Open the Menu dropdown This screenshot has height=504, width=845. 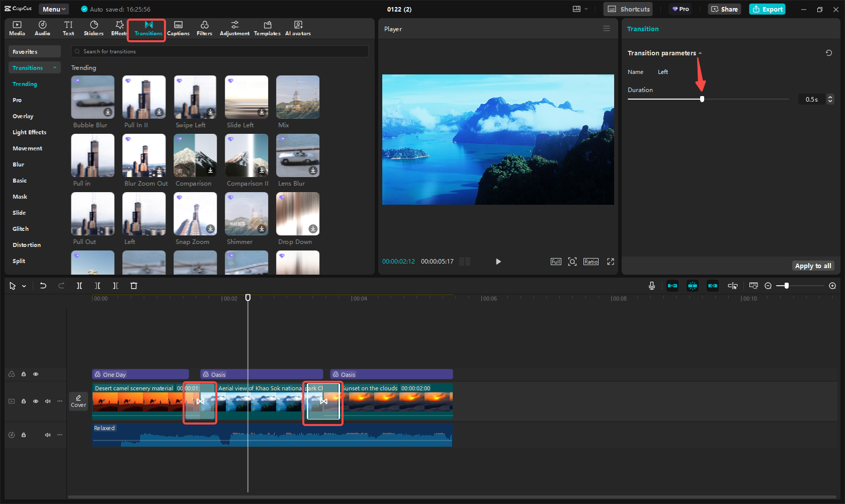[53, 9]
